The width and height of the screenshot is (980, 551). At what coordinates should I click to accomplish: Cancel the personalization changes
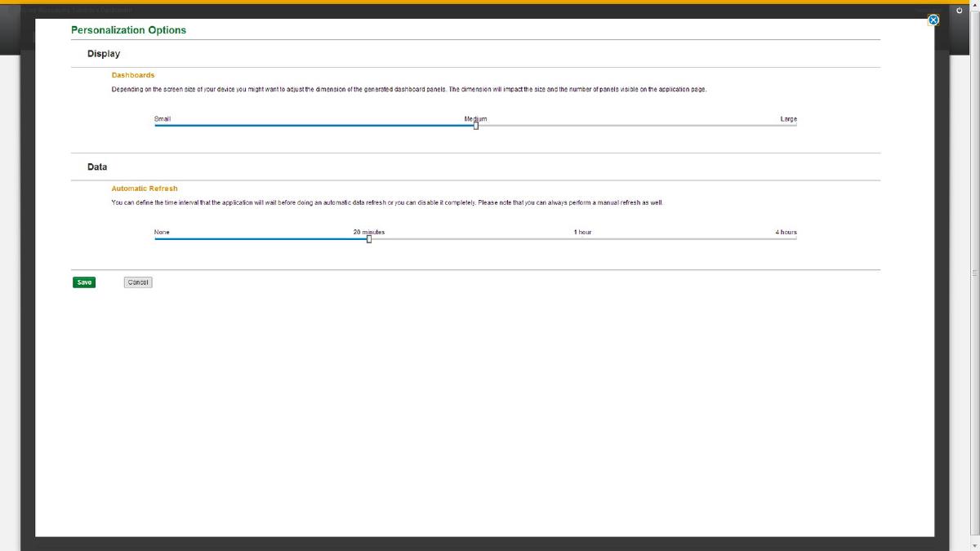click(138, 282)
